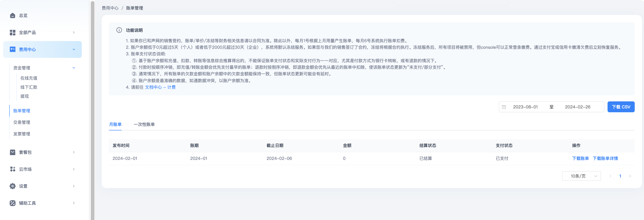Click amount cell showing 0
644x220 pixels.
pos(344,159)
